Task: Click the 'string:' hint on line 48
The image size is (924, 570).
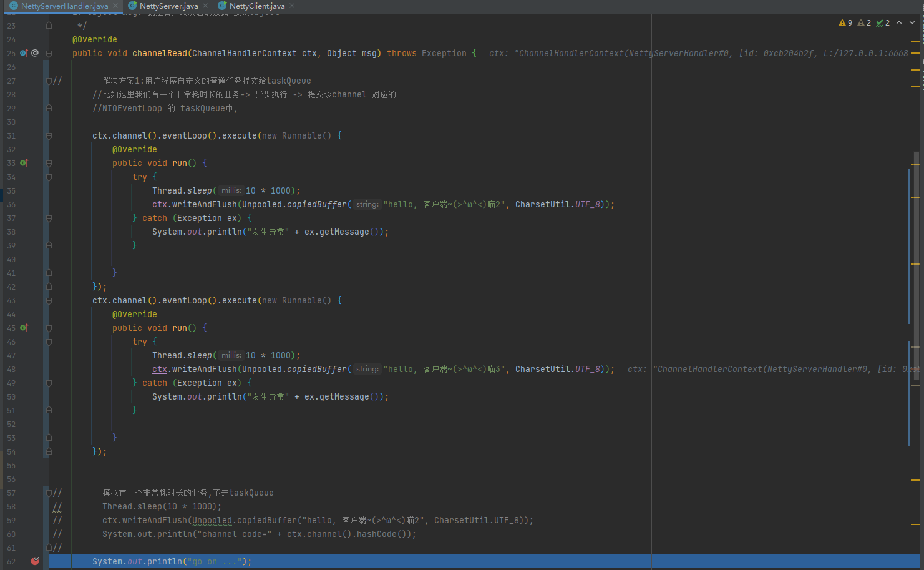Action: pos(367,369)
